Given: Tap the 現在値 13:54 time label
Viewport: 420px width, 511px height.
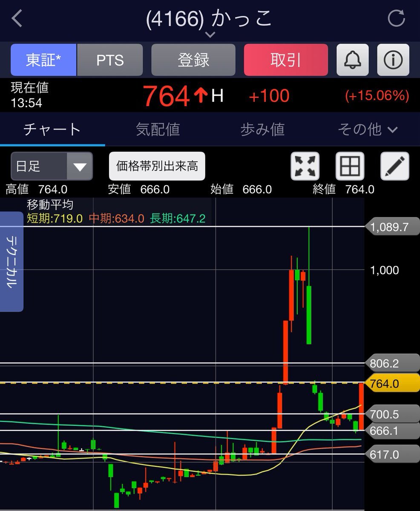Looking at the screenshot, I should (30, 95).
